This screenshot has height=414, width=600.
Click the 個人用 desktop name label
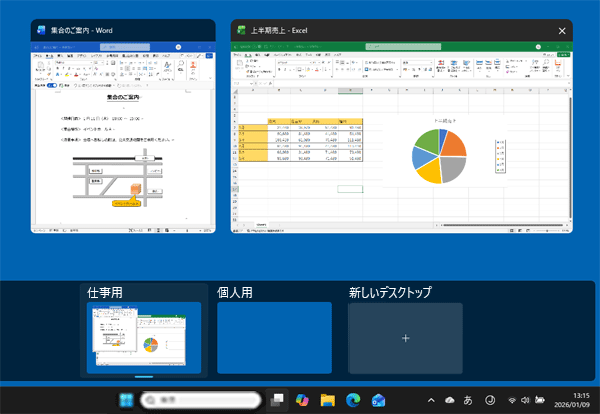(235, 293)
